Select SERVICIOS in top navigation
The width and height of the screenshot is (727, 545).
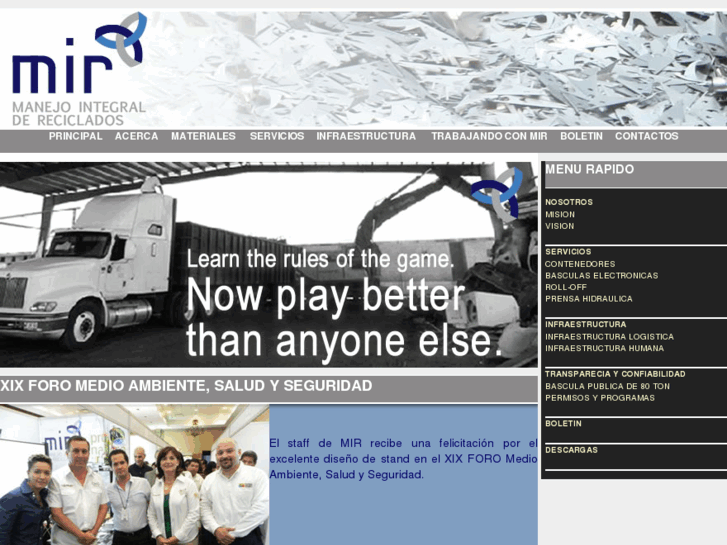[x=277, y=136]
